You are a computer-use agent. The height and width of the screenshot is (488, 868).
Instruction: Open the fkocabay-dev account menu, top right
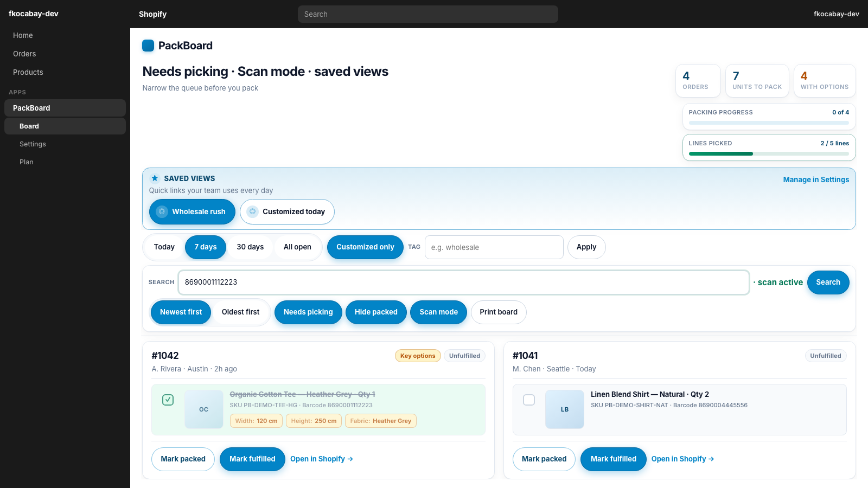coord(836,14)
